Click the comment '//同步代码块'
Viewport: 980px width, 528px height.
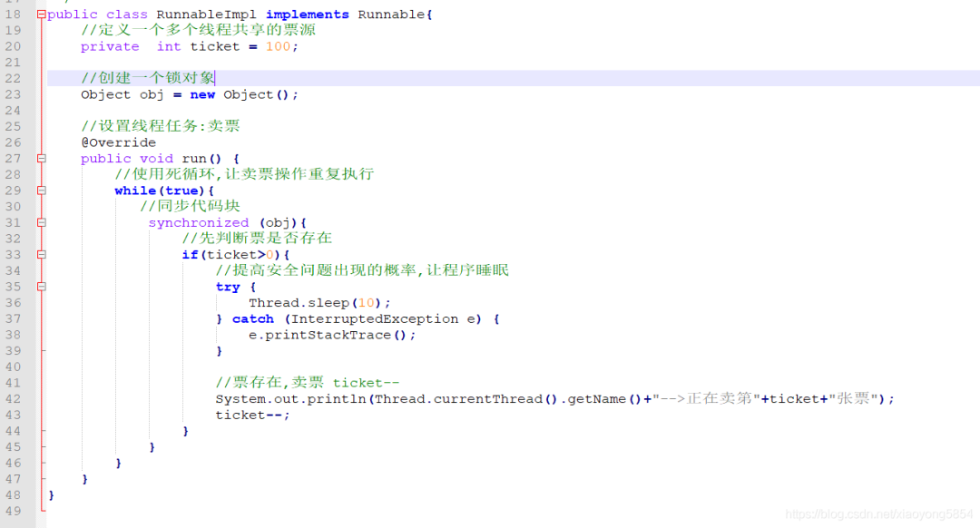click(190, 206)
